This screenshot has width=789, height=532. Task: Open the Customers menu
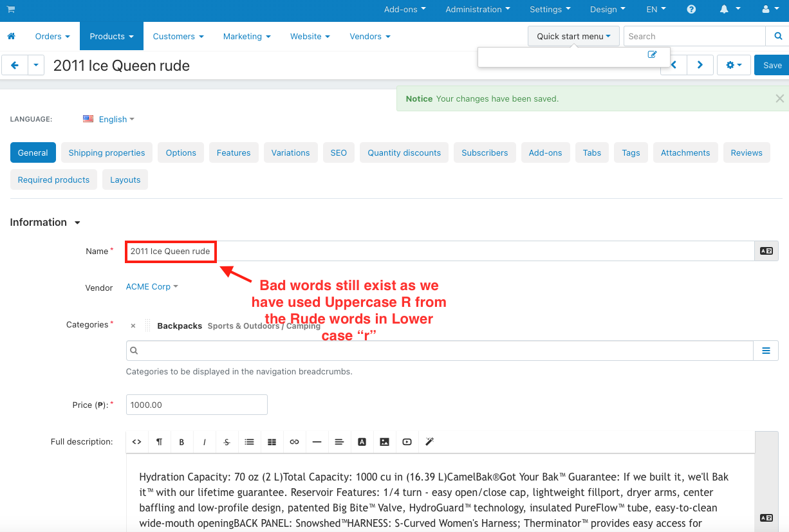coord(178,37)
